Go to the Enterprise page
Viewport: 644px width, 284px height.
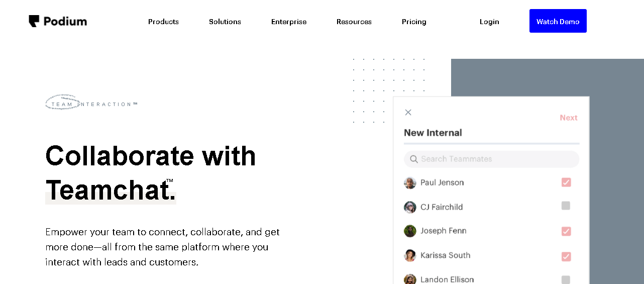[x=289, y=22]
